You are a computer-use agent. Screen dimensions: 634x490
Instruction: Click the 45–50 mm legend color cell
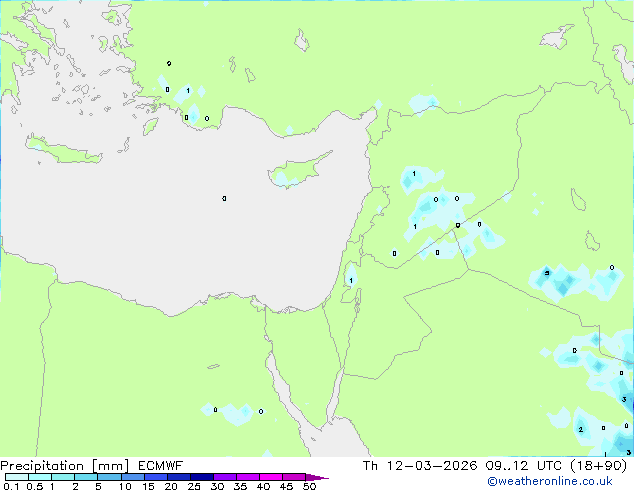294,477
